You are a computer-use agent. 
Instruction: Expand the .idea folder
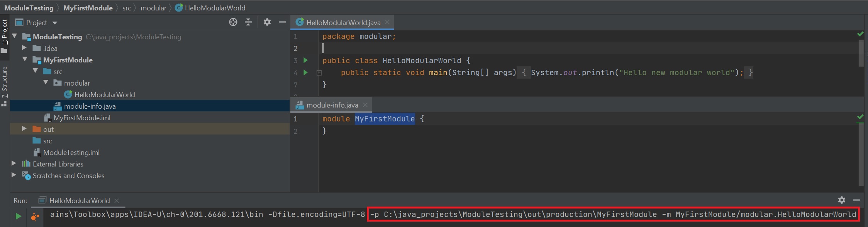pos(24,48)
